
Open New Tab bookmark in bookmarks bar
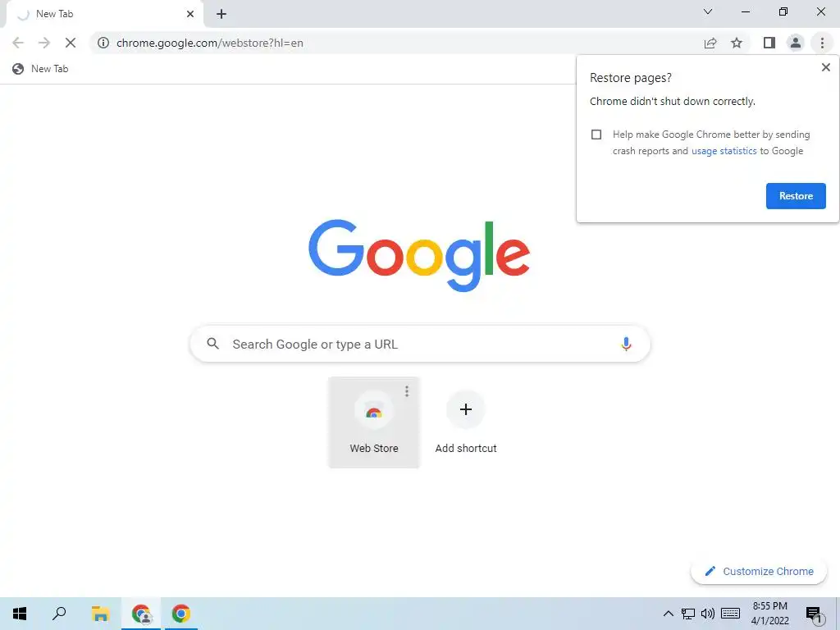(41, 69)
